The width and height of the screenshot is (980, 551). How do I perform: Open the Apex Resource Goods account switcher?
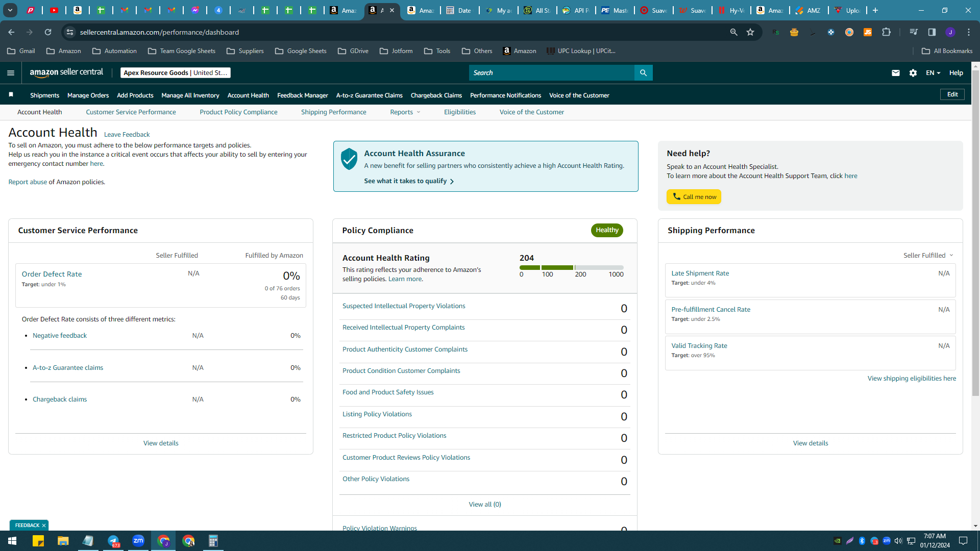(176, 73)
